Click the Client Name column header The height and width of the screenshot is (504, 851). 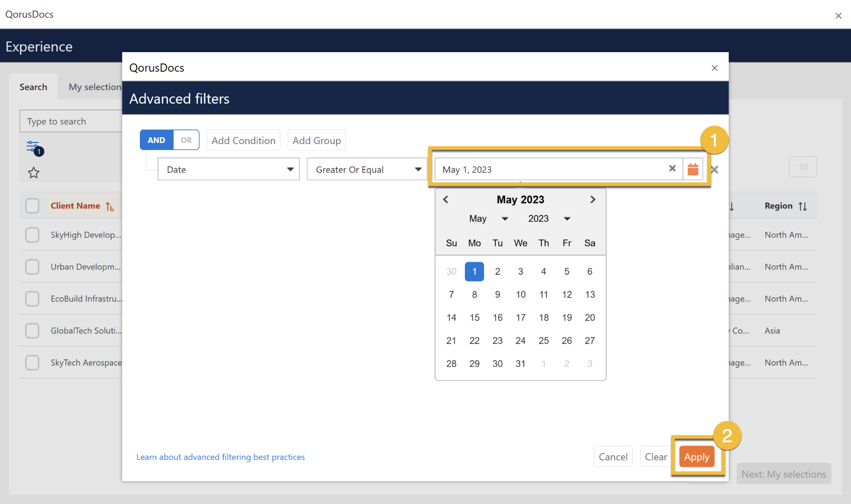click(76, 206)
